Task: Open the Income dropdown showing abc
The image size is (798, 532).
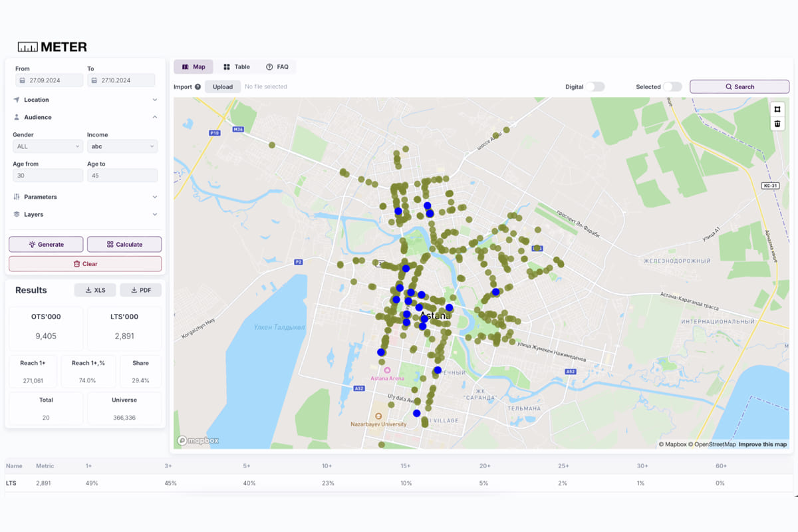Action: click(122, 146)
